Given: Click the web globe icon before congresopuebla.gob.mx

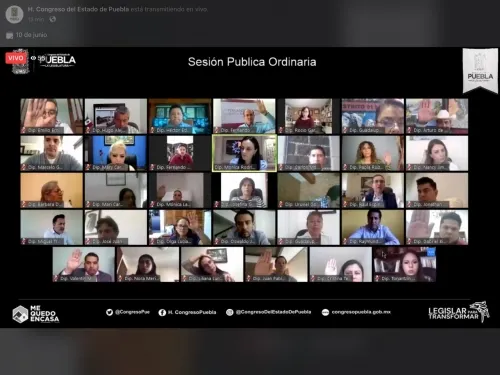Looking at the screenshot, I should (325, 312).
